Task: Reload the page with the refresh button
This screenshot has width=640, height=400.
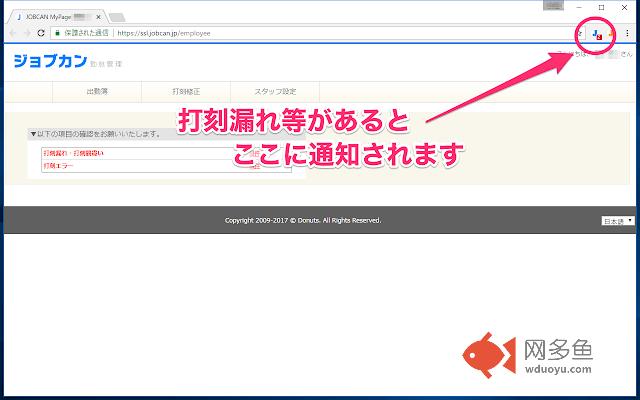Action: point(40,33)
